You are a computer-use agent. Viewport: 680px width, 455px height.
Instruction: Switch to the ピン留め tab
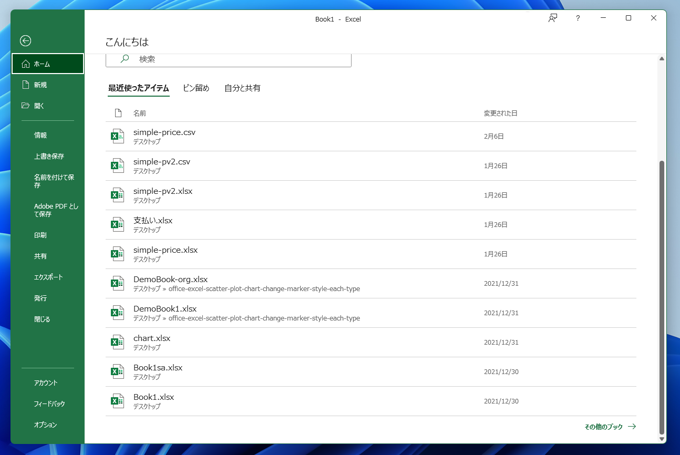(x=196, y=88)
